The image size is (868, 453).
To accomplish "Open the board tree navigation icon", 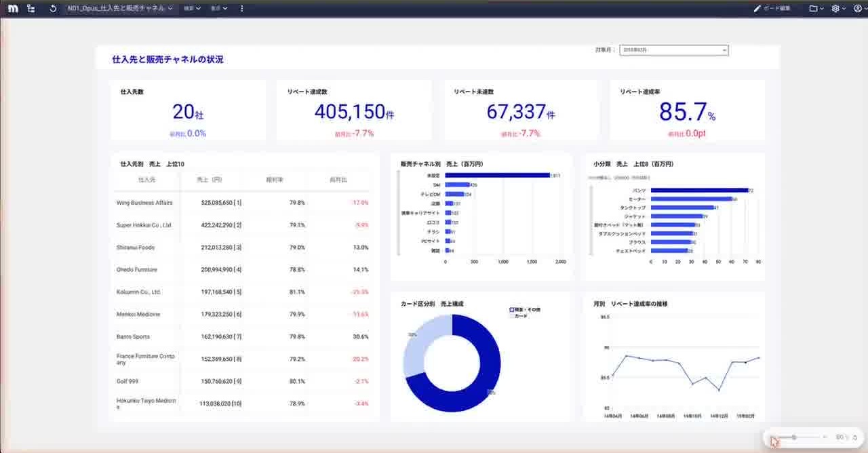I will (31, 9).
